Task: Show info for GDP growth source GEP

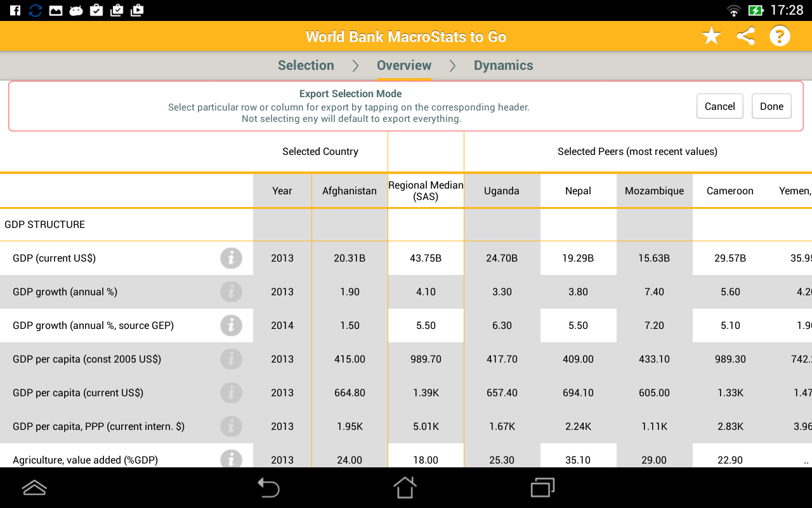Action: point(232,325)
